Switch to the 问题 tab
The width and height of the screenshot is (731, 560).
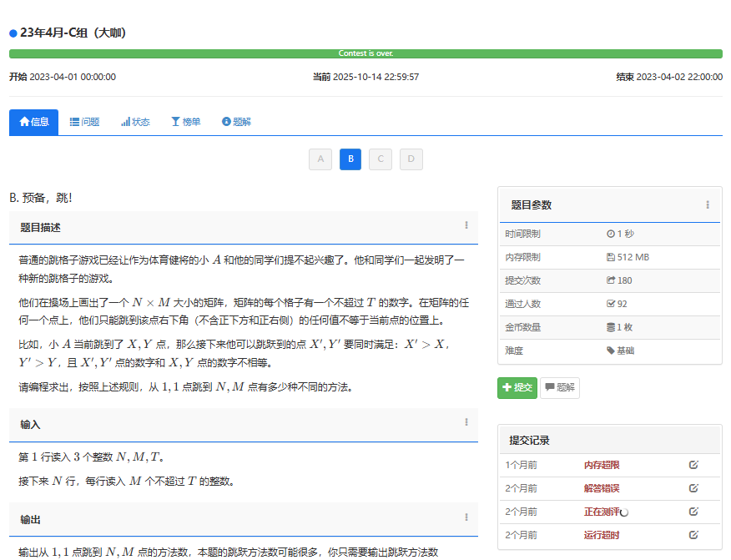point(84,122)
